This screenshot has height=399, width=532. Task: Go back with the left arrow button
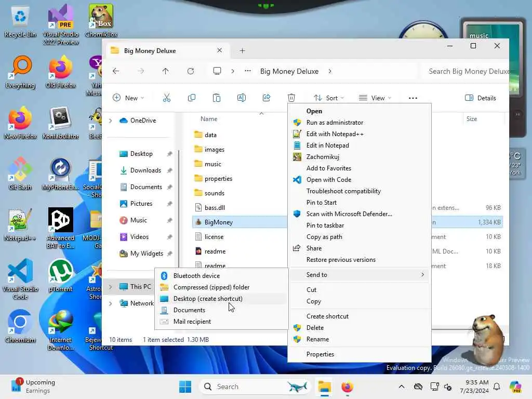[x=116, y=71]
